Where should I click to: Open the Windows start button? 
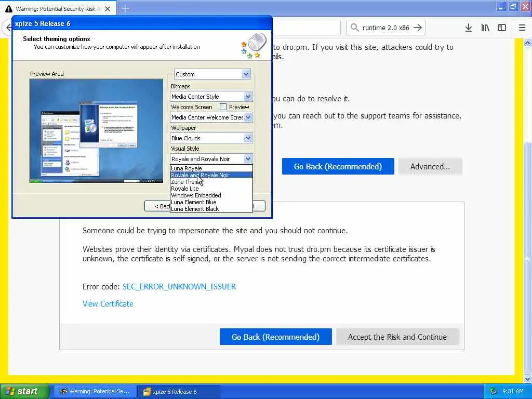(x=24, y=392)
